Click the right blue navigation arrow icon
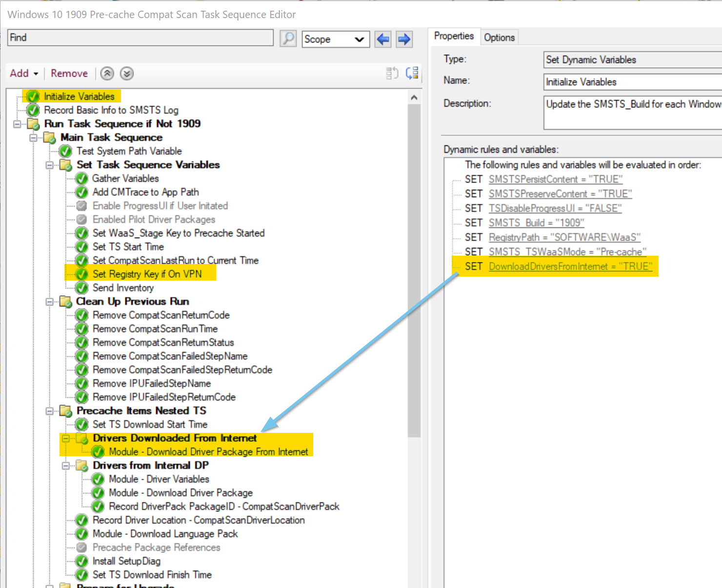The image size is (722, 588). (x=404, y=40)
